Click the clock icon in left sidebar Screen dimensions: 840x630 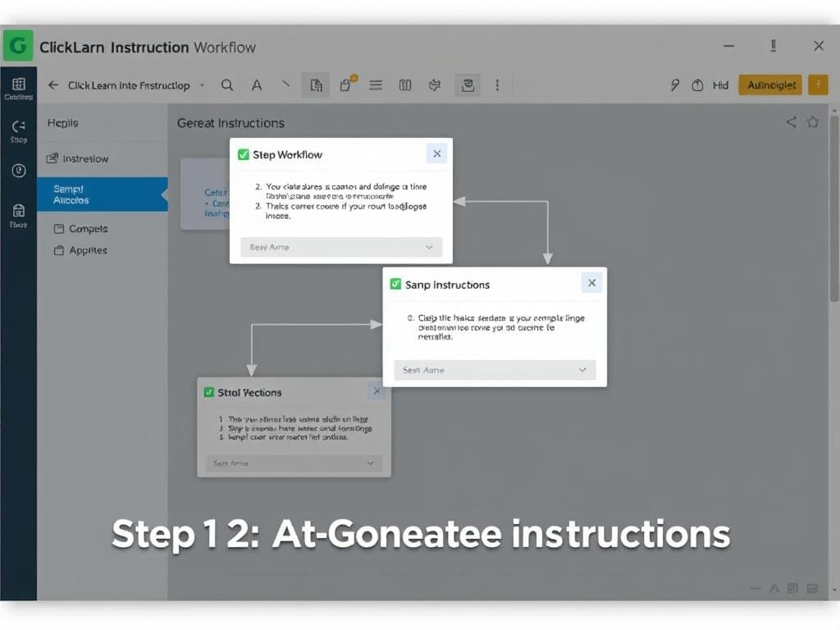[x=18, y=171]
